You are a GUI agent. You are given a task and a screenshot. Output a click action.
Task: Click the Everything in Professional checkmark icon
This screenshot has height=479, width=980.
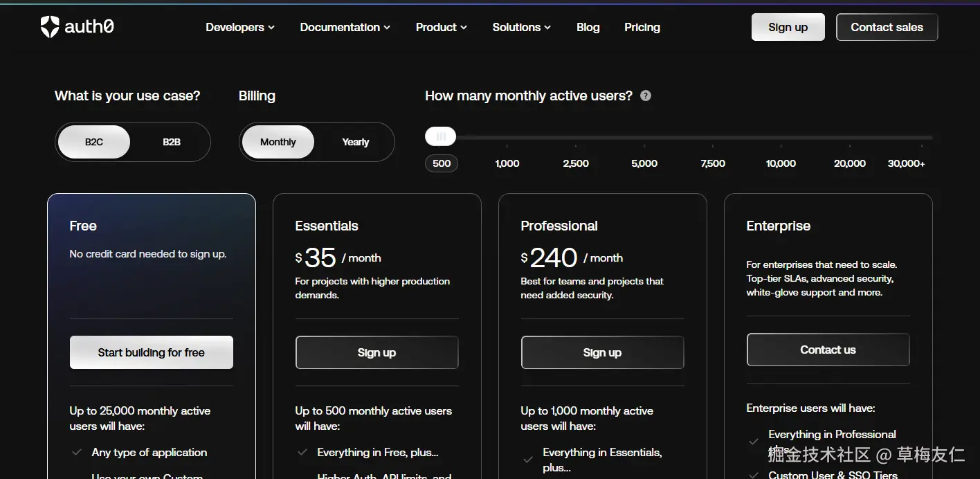(x=754, y=441)
